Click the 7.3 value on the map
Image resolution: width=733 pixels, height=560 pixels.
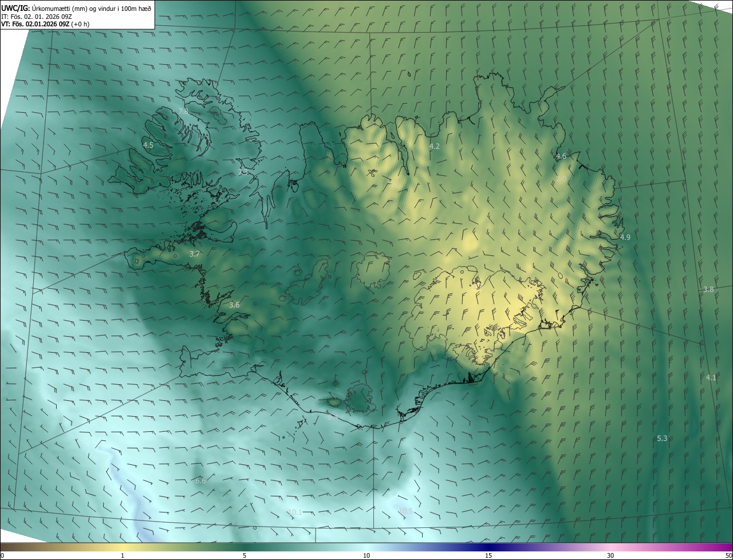243,172
